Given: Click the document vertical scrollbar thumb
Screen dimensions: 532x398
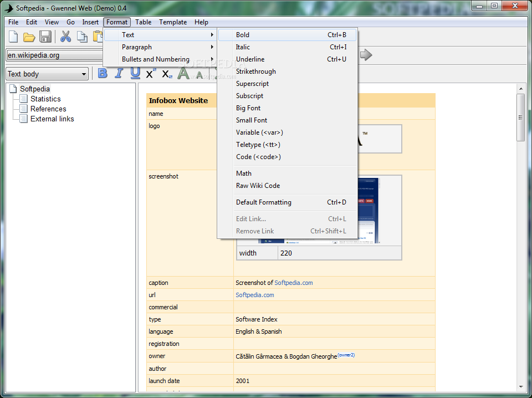Looking at the screenshot, I should point(520,118).
